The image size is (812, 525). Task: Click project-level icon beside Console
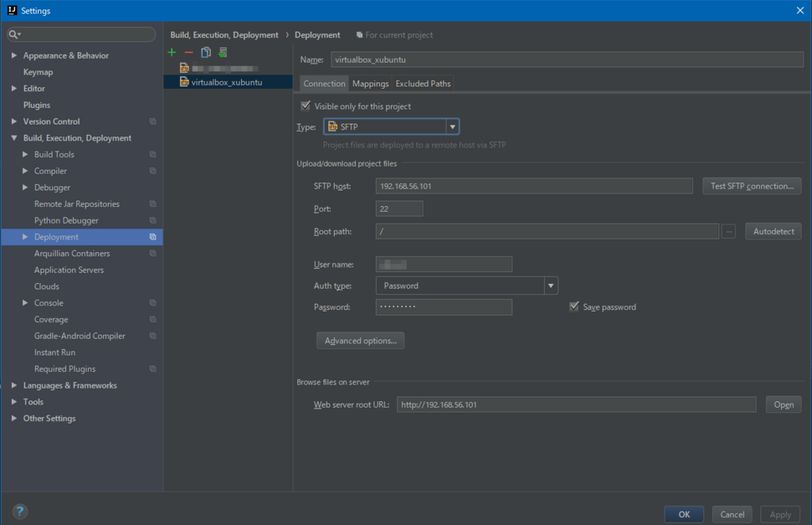153,303
